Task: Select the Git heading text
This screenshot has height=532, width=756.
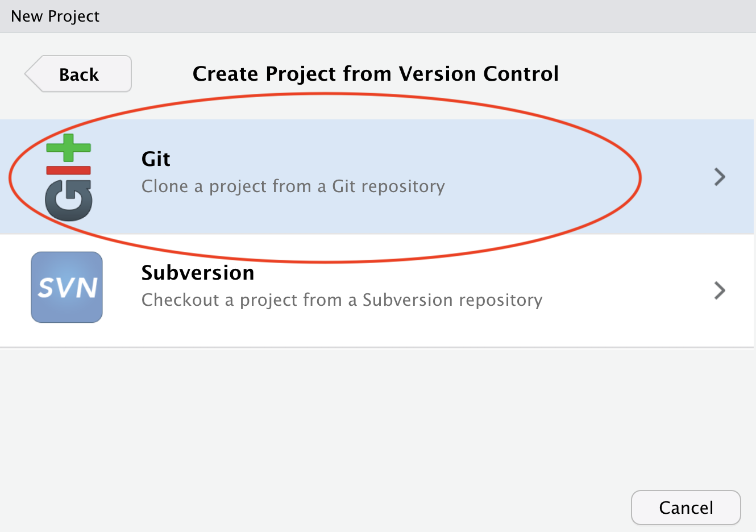Action: [x=156, y=159]
